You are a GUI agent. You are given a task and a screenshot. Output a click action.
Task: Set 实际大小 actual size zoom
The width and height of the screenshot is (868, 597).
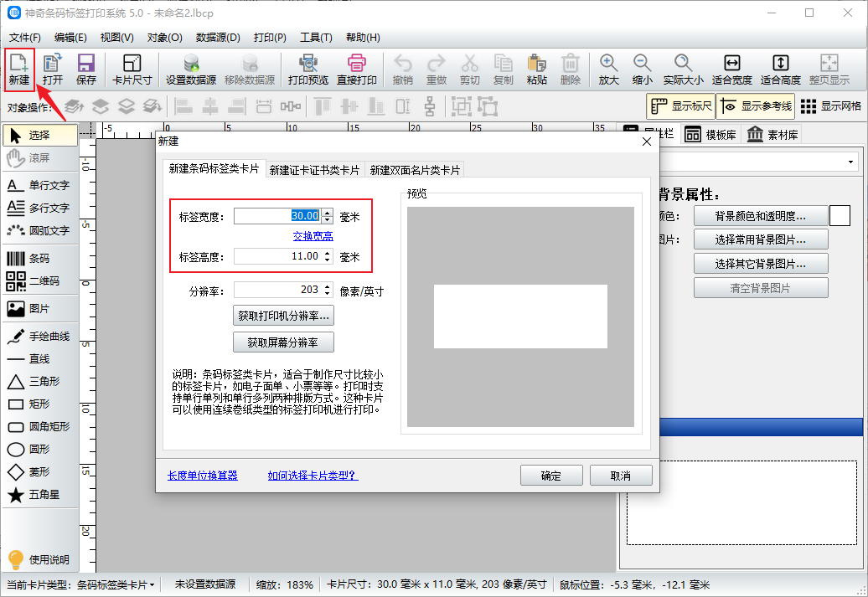683,69
